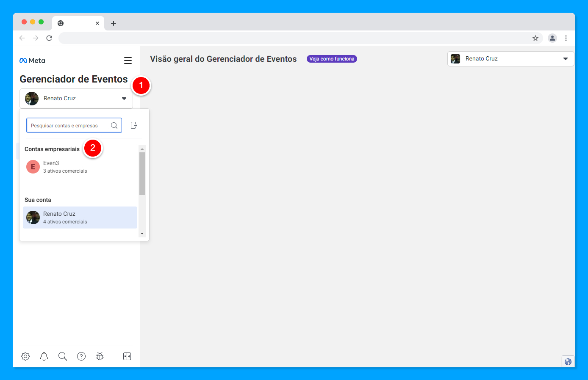Reload the page with refresh icon
The width and height of the screenshot is (588, 380).
pyautogui.click(x=49, y=38)
